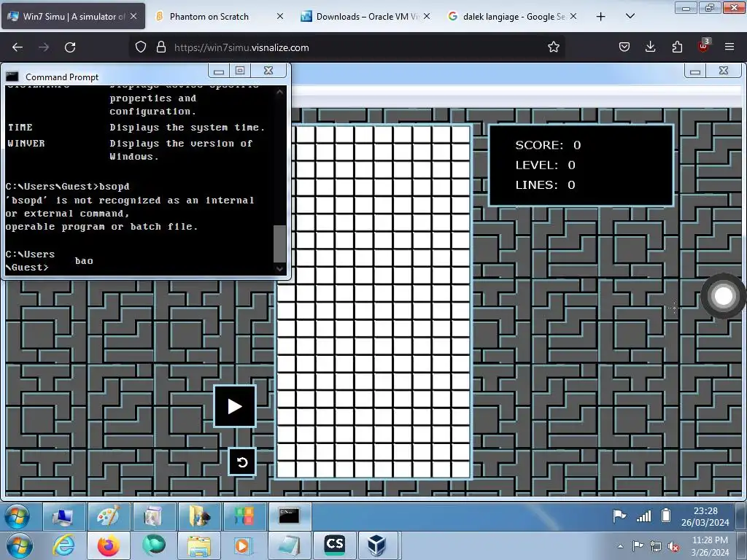747x560 pixels.
Task: Click uBlock Origin extension icon
Action: 703,46
